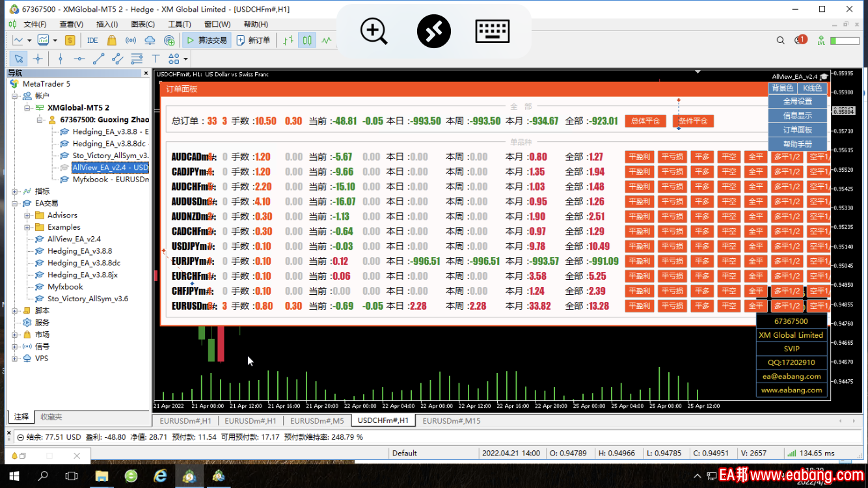Click 多平1/2 for the CADJPYm# row
Image resolution: width=868 pixels, height=488 pixels.
click(x=787, y=171)
